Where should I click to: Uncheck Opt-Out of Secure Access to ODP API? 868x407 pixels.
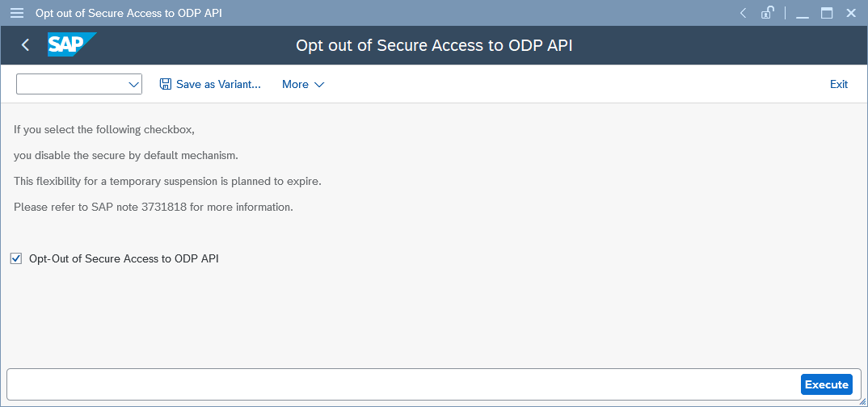[x=16, y=258]
